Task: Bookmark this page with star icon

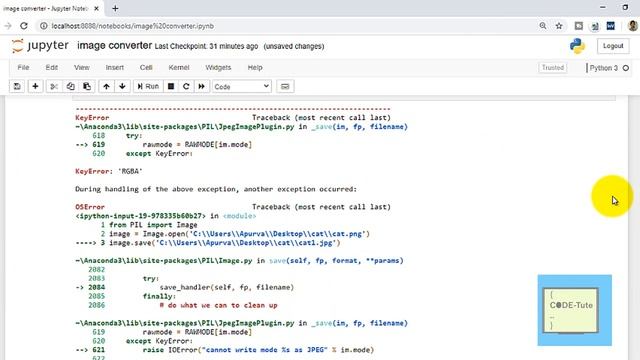Action: coord(559,26)
